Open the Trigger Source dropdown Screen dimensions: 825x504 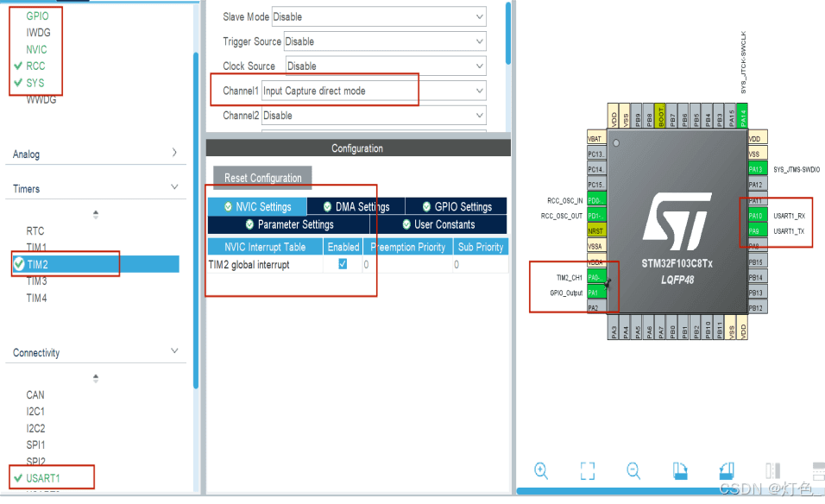(x=385, y=41)
